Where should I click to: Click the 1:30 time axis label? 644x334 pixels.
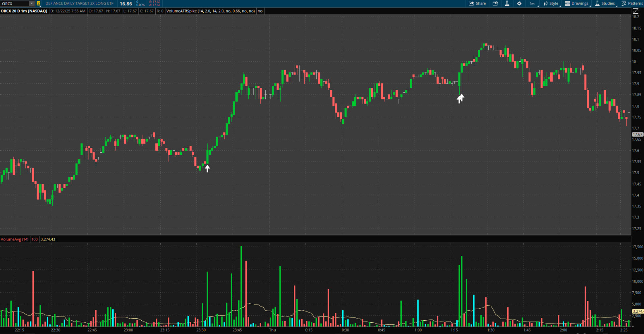tap(491, 330)
